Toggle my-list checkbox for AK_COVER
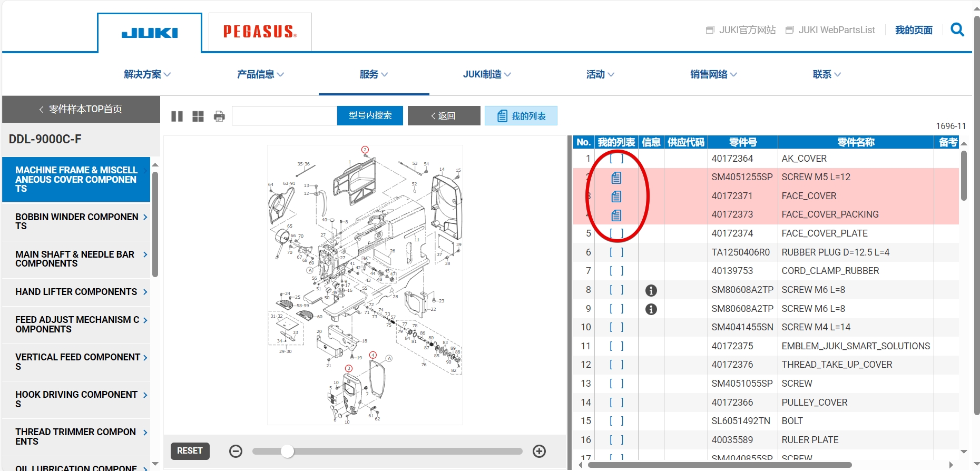 (x=616, y=159)
